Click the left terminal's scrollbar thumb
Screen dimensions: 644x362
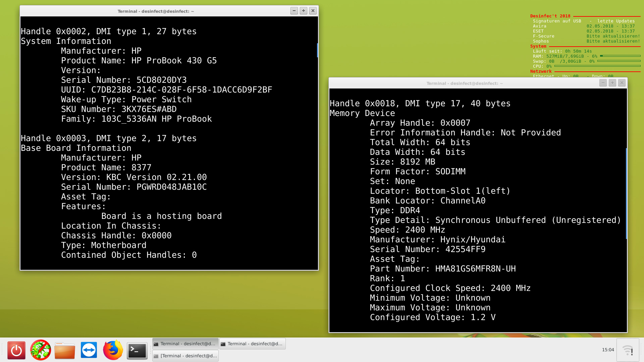pyautogui.click(x=317, y=50)
